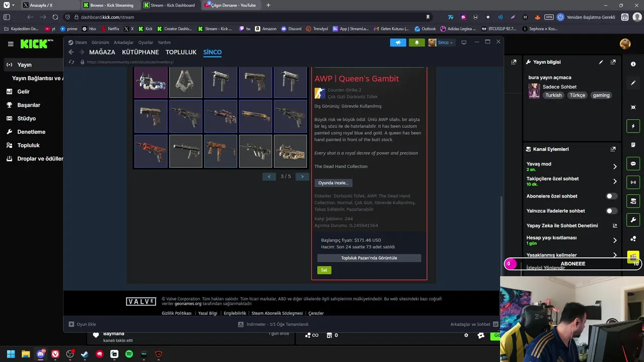Open Arkadaşlar ve Sohbet in Steam
Image resolution: width=644 pixels, height=362 pixels.
tap(474, 324)
